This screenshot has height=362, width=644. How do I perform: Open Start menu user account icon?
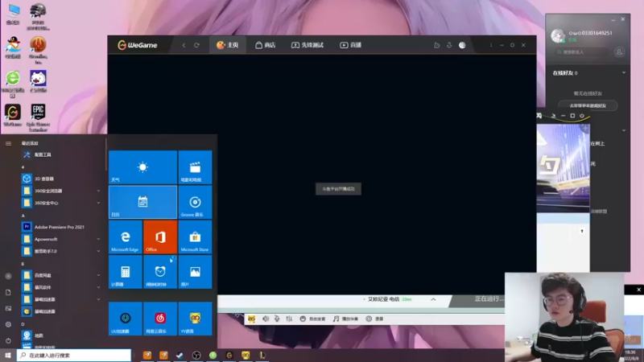click(8, 276)
